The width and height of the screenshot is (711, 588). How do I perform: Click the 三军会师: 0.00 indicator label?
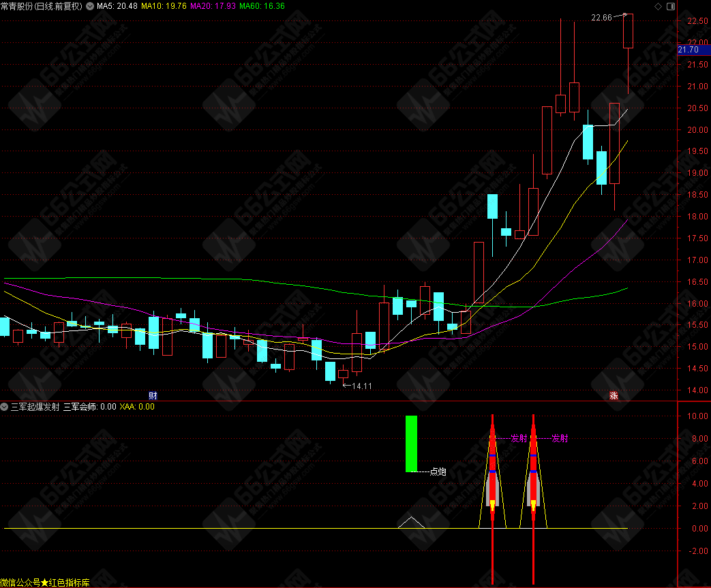(x=89, y=407)
